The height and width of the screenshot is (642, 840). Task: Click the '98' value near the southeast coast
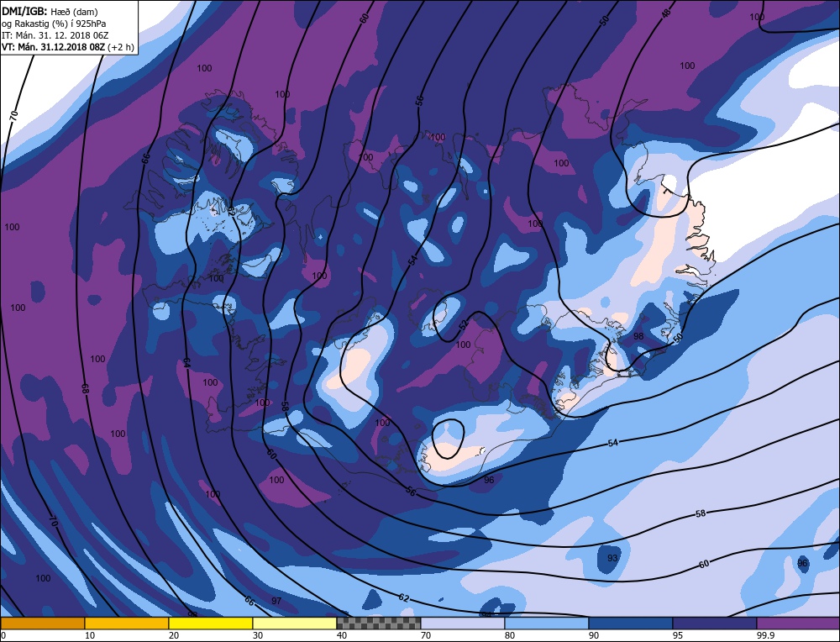tap(638, 336)
